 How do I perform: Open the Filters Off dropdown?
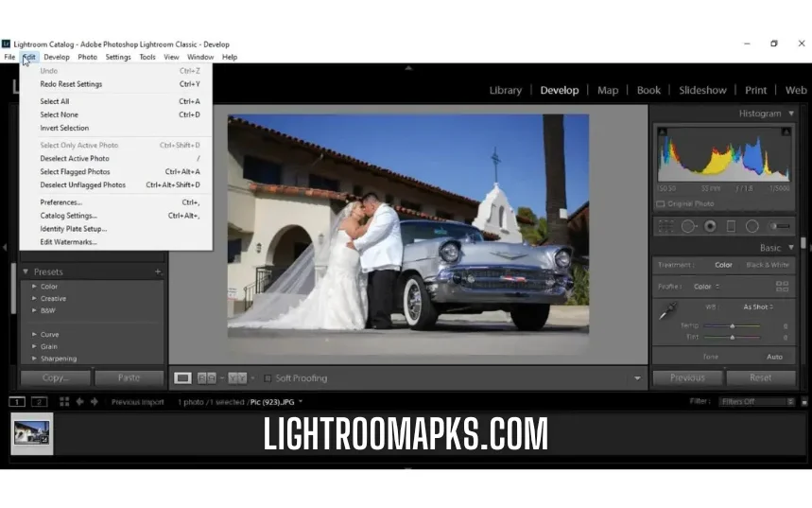(x=756, y=402)
